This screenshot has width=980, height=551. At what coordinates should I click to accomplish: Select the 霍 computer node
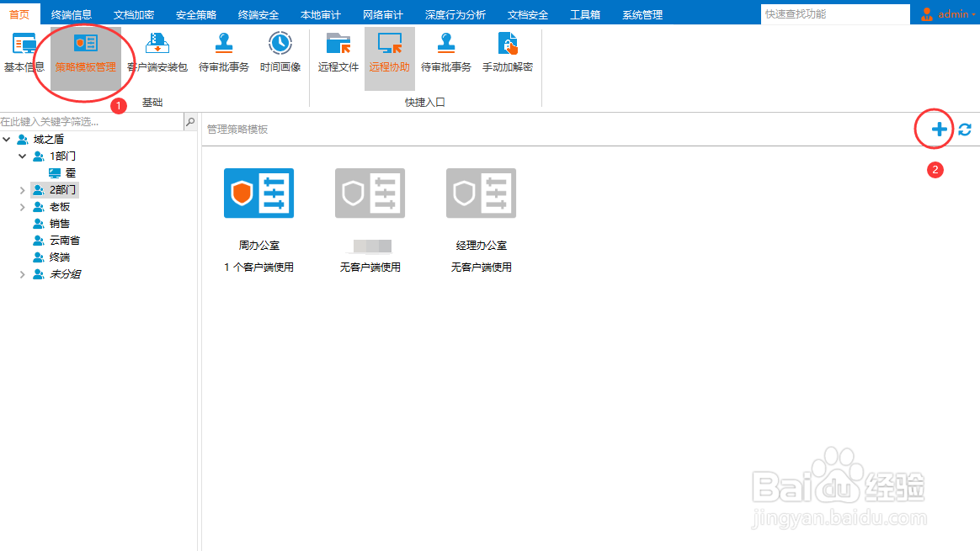click(71, 173)
